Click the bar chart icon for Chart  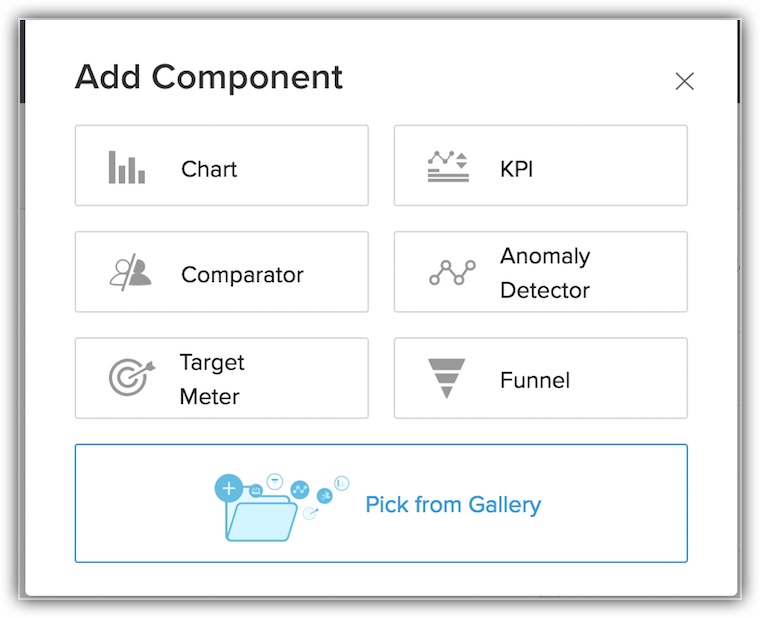coord(127,167)
